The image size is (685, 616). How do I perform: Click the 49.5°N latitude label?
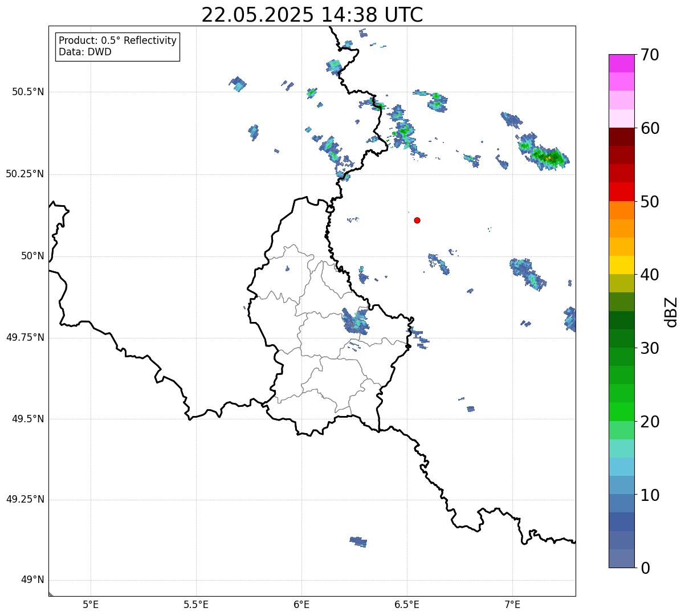coord(28,419)
